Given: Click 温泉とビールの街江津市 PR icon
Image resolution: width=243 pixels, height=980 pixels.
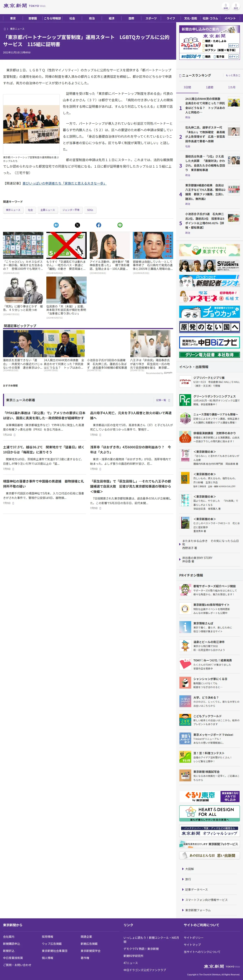Looking at the screenshot, I should (x=185, y=646).
